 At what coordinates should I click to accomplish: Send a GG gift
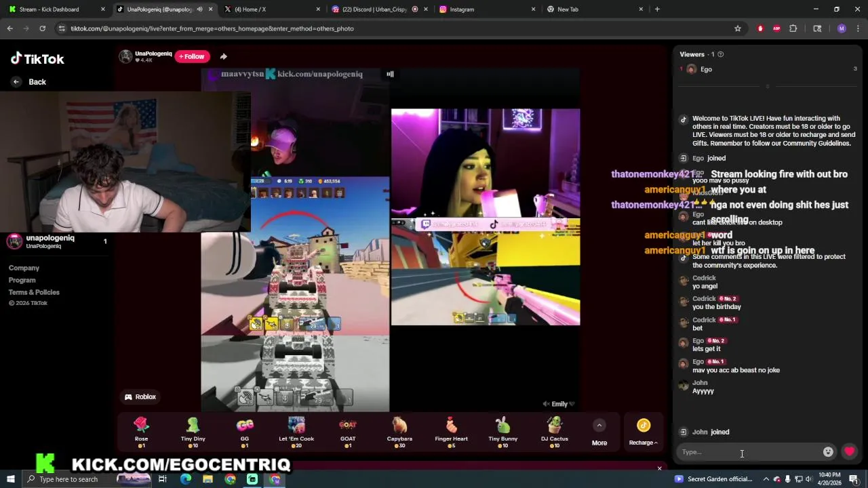(245, 432)
